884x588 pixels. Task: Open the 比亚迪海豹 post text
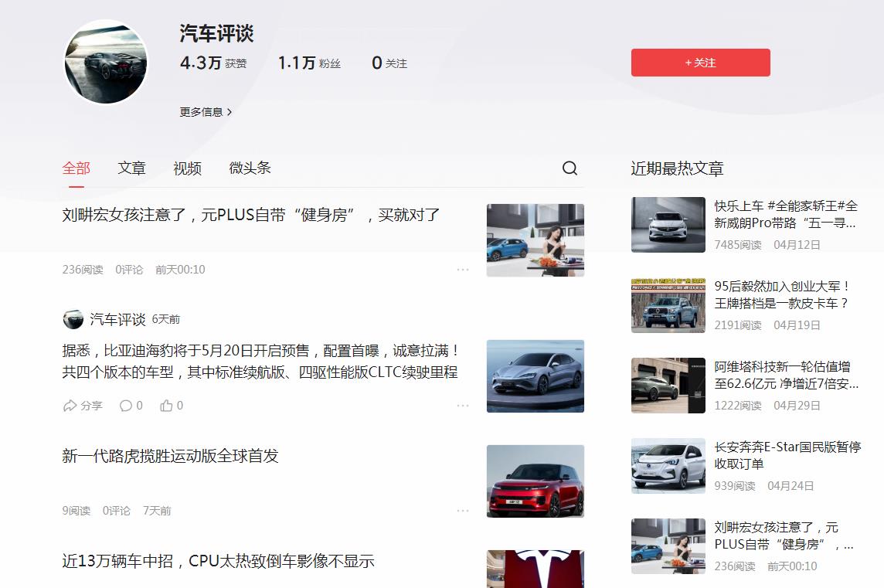pos(260,362)
